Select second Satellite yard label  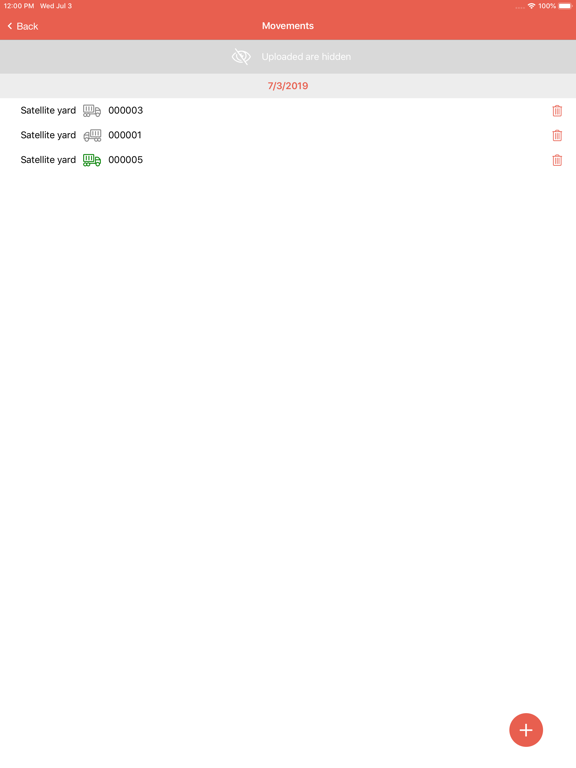tap(48, 135)
